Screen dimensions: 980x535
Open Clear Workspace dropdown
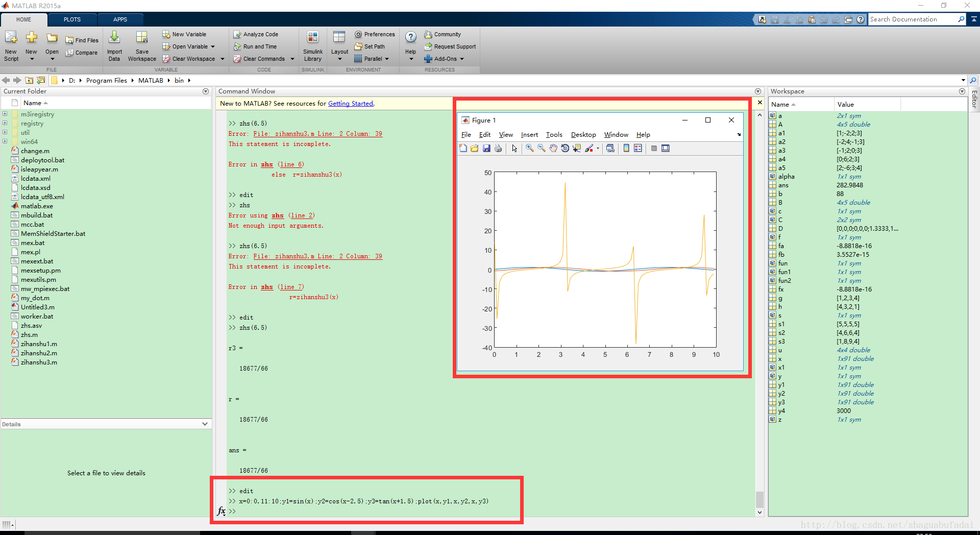[x=223, y=59]
